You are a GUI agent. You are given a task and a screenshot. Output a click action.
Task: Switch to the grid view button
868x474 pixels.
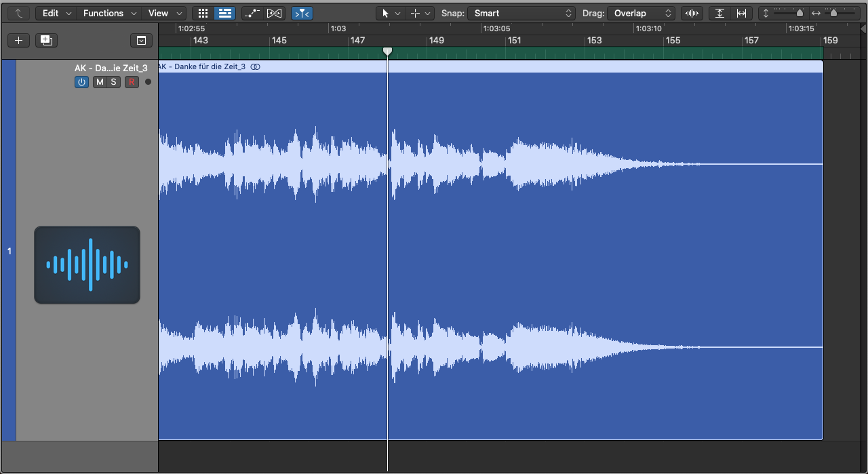(203, 13)
